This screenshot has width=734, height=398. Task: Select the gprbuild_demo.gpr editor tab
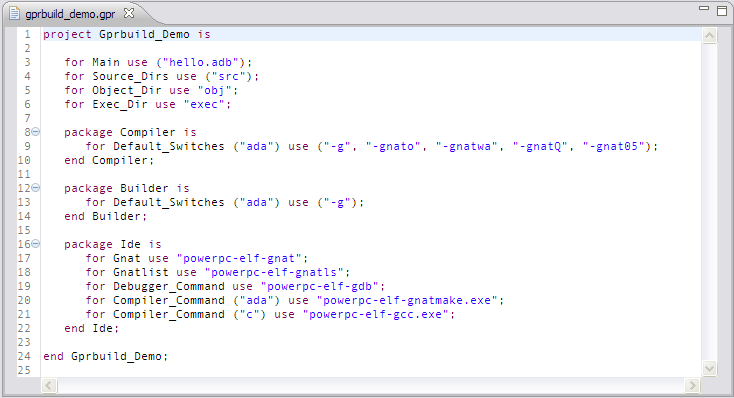pos(70,14)
